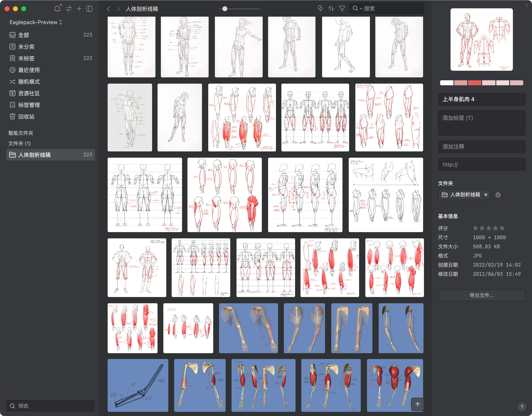Click the 添加标签 tag field
The height and width of the screenshot is (416, 532).
(481, 123)
